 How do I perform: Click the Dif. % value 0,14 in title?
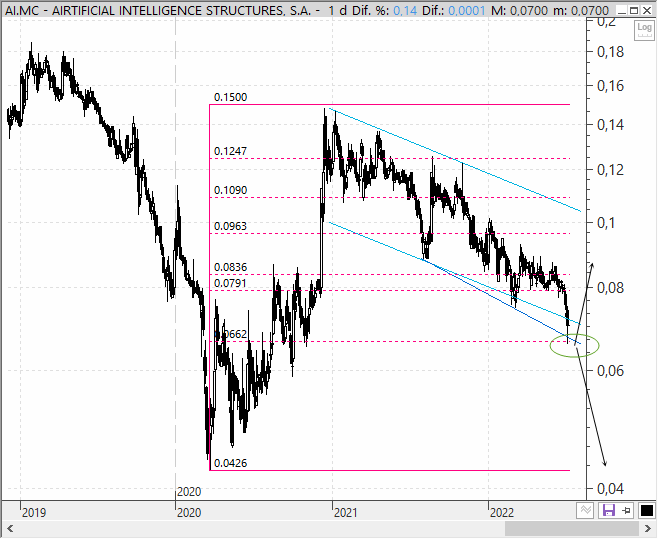pyautogui.click(x=405, y=10)
